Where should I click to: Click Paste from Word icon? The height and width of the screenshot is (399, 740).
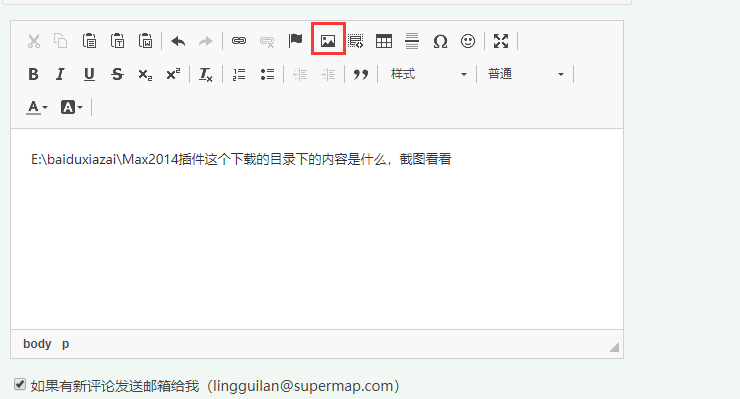tap(145, 41)
